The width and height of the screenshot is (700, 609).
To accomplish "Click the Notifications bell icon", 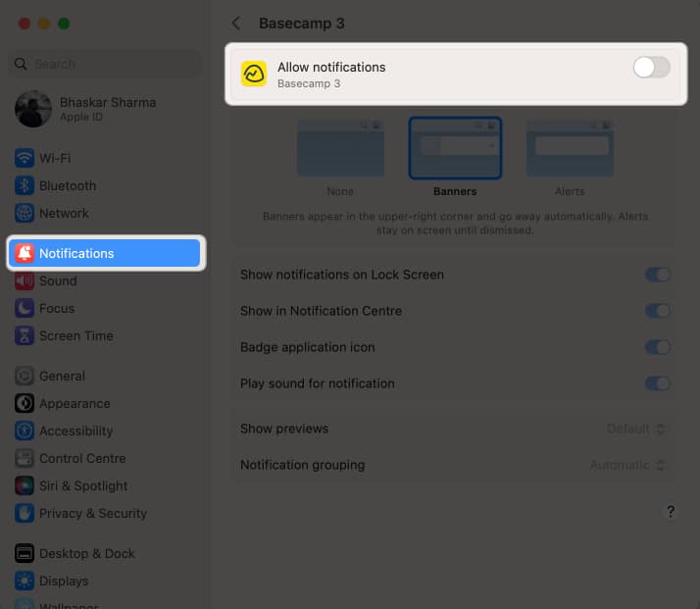I will click(25, 253).
